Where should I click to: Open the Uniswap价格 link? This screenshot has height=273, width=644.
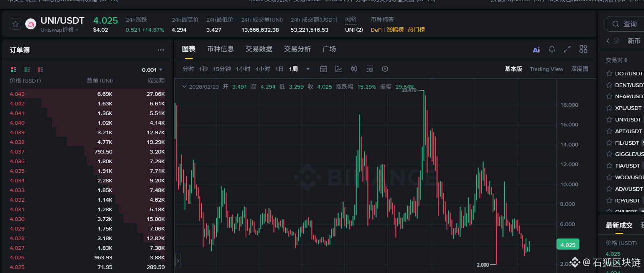(x=59, y=30)
